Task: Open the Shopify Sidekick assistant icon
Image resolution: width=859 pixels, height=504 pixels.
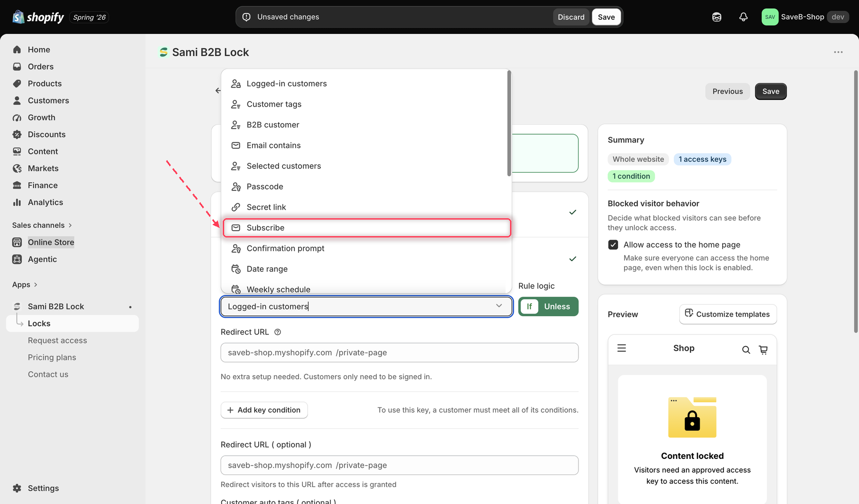Action: point(717,17)
